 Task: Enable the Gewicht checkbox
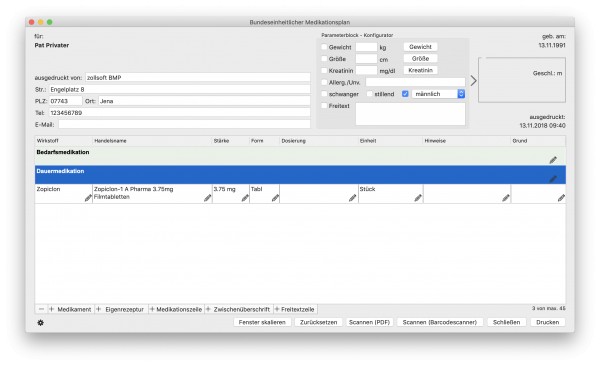[324, 47]
